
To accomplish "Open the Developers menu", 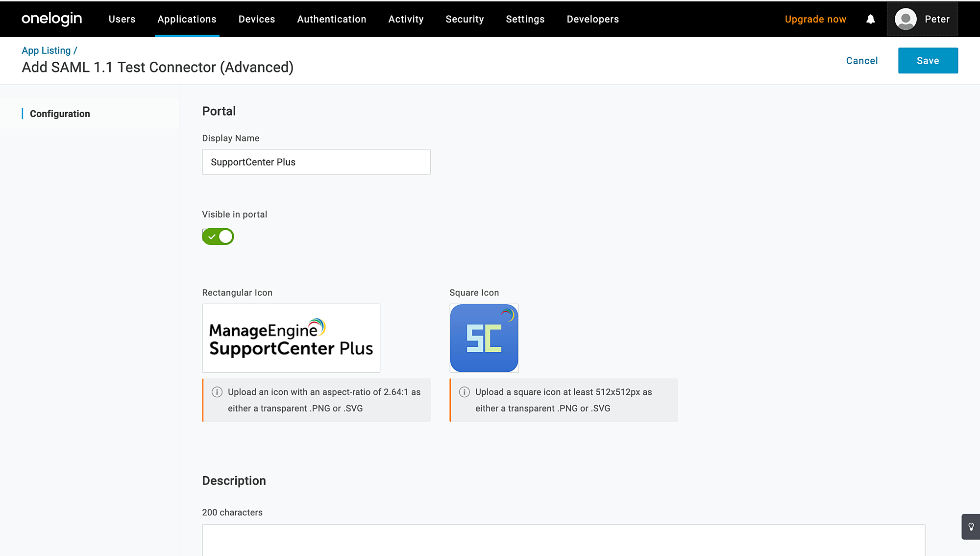I will (592, 19).
